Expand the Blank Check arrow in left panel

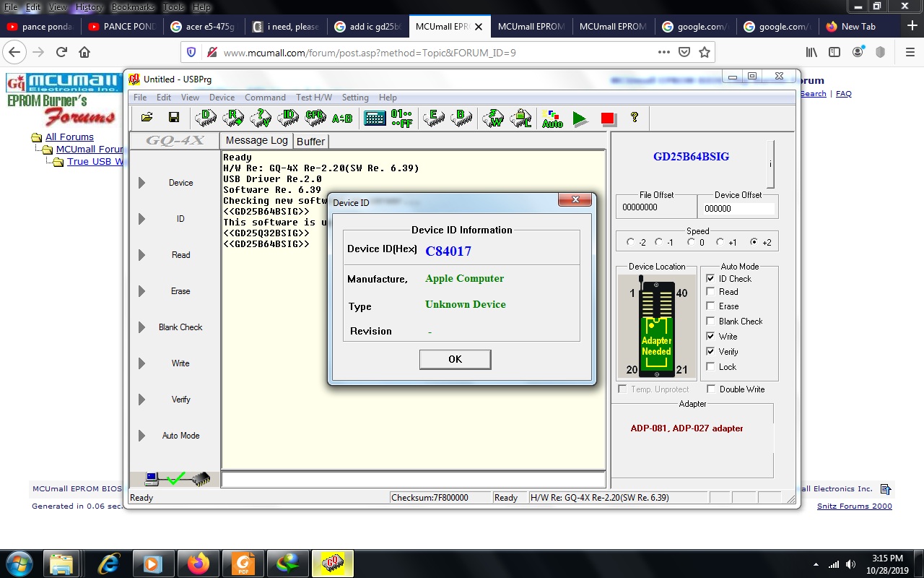pyautogui.click(x=141, y=327)
